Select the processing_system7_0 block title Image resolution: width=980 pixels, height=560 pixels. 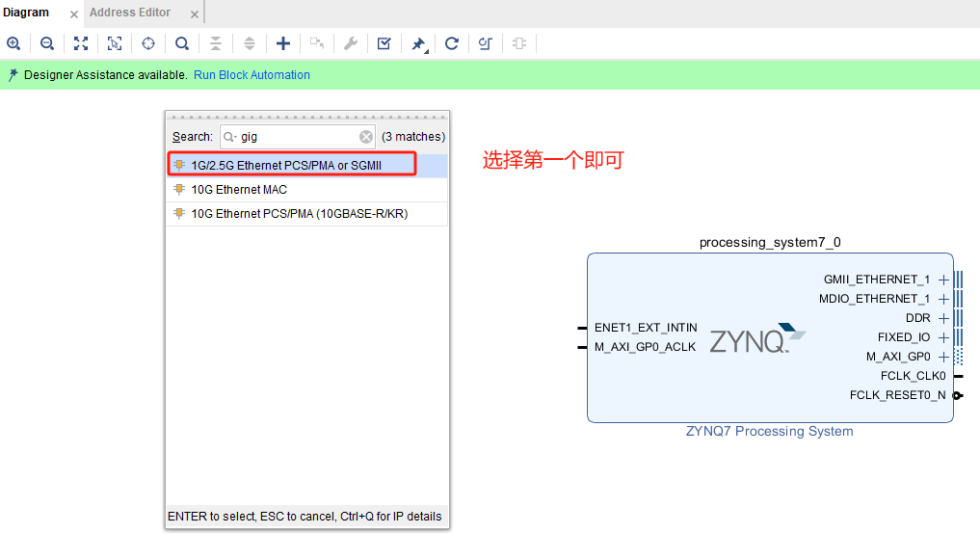click(x=770, y=243)
